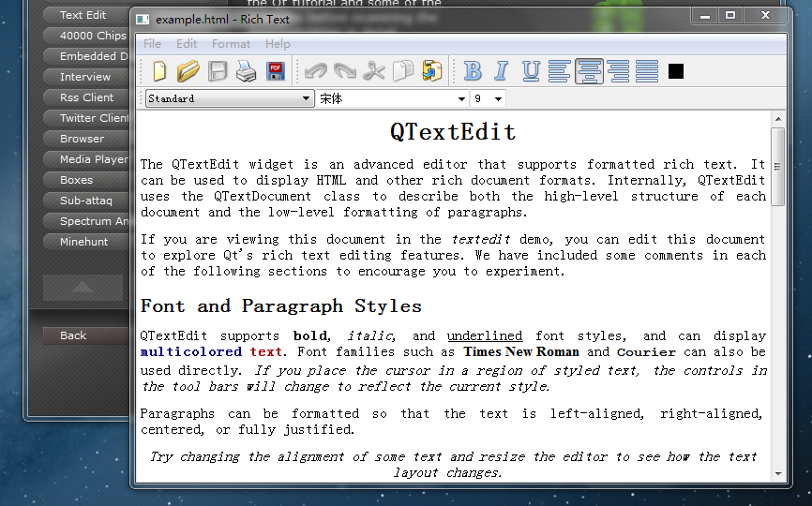Open the Format menu
This screenshot has height=506, width=812.
[231, 44]
